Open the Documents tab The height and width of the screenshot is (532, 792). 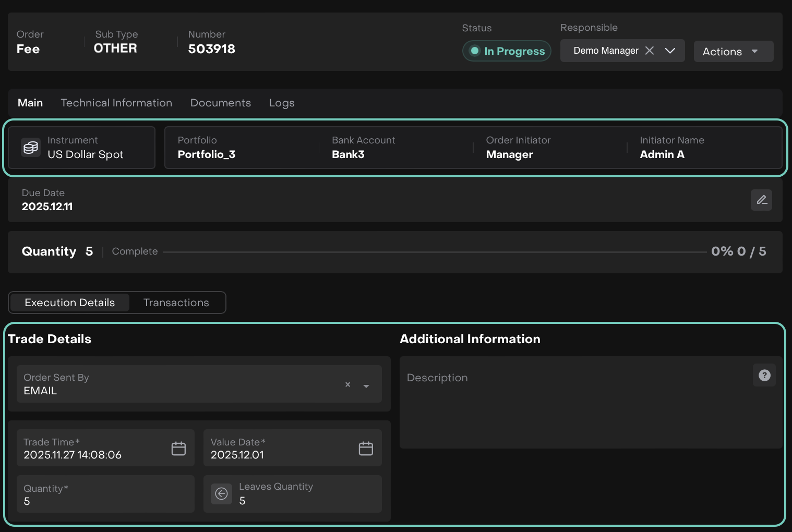pos(220,103)
